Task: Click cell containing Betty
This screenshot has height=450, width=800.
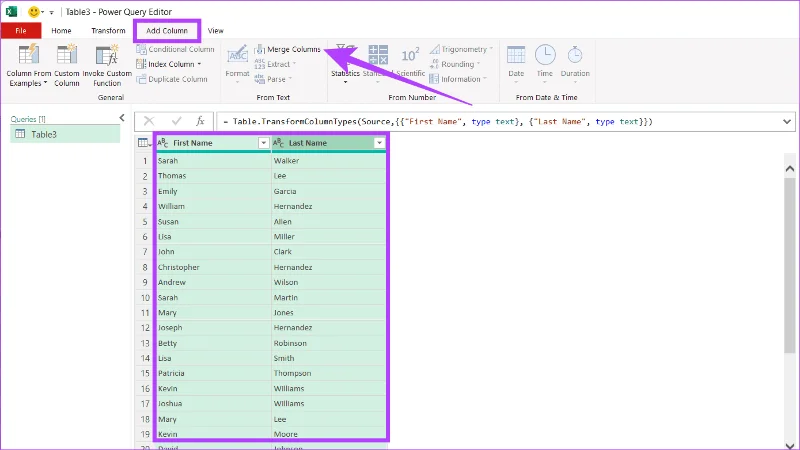Action: [x=213, y=343]
